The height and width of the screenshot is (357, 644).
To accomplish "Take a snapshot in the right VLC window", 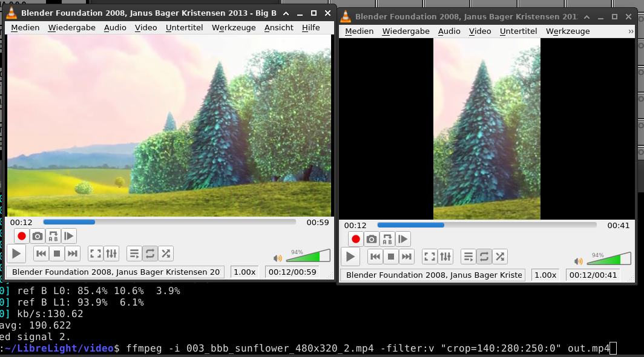I will click(372, 239).
